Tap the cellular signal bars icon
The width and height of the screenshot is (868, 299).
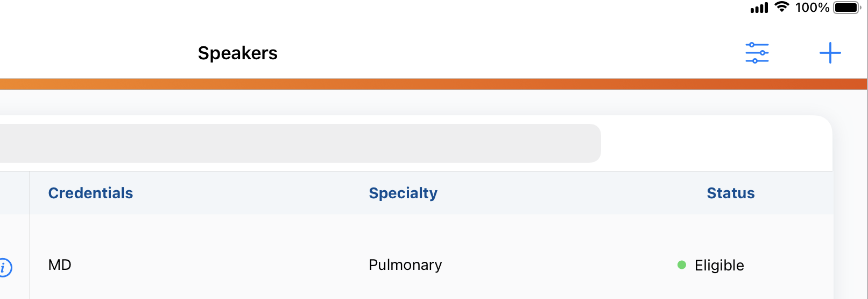pos(759,8)
